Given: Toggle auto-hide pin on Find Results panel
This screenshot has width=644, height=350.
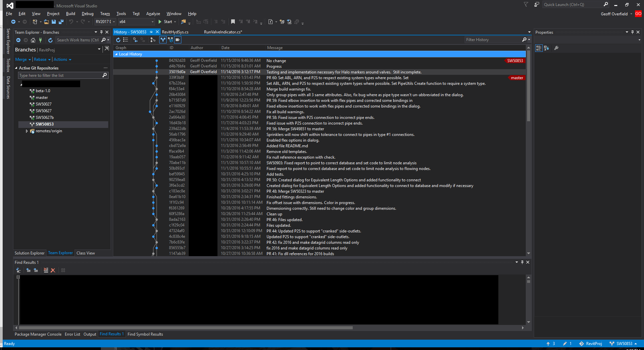Looking at the screenshot, I should (x=522, y=262).
